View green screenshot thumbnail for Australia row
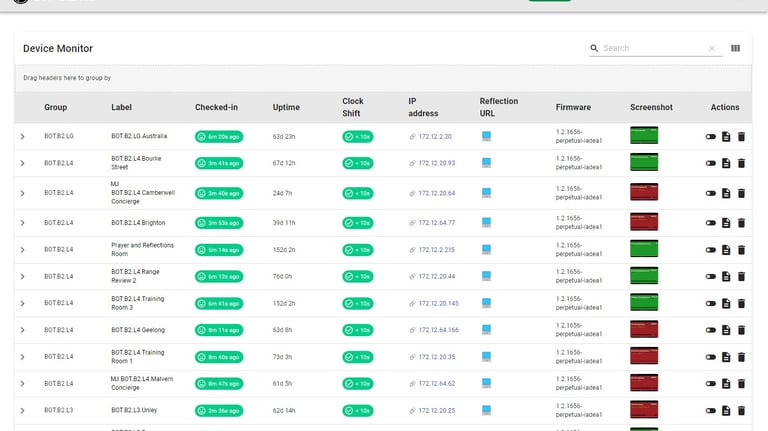The height and width of the screenshot is (431, 768). point(644,135)
